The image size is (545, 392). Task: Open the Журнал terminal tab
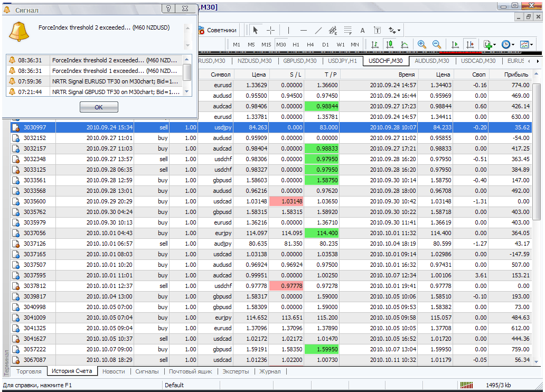click(x=270, y=371)
